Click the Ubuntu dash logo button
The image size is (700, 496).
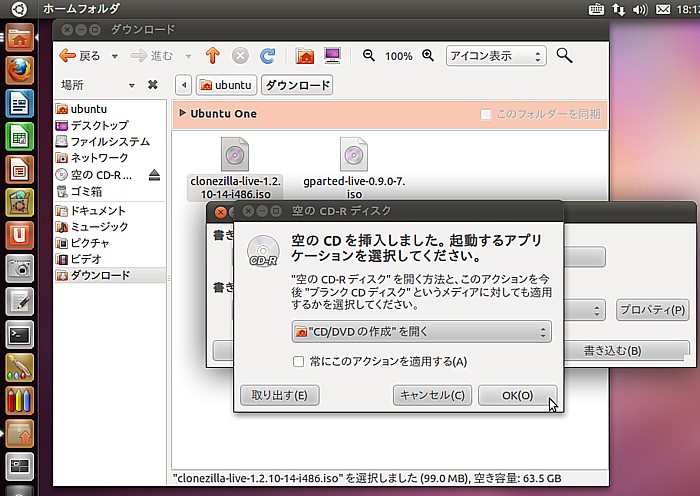(19, 8)
